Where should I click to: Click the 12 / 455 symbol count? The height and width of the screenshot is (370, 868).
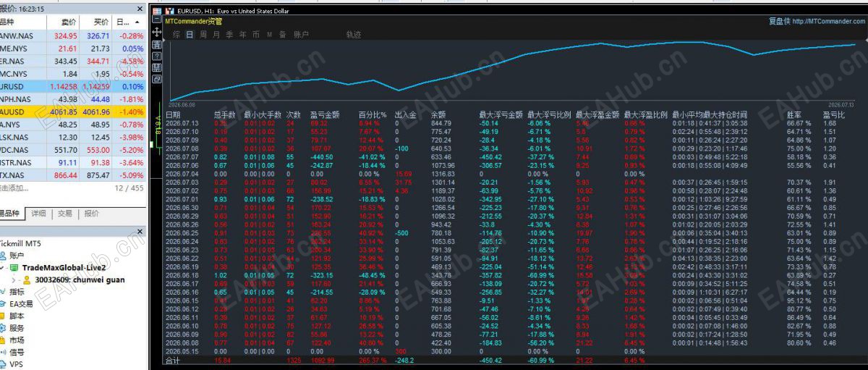pos(130,188)
